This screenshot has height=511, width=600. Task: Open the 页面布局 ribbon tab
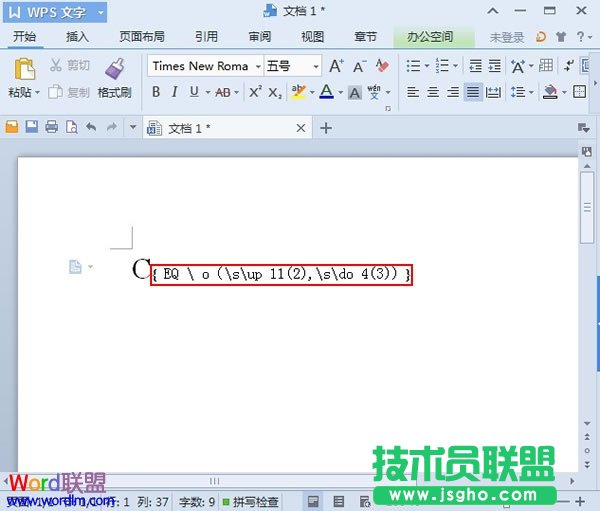[x=142, y=37]
